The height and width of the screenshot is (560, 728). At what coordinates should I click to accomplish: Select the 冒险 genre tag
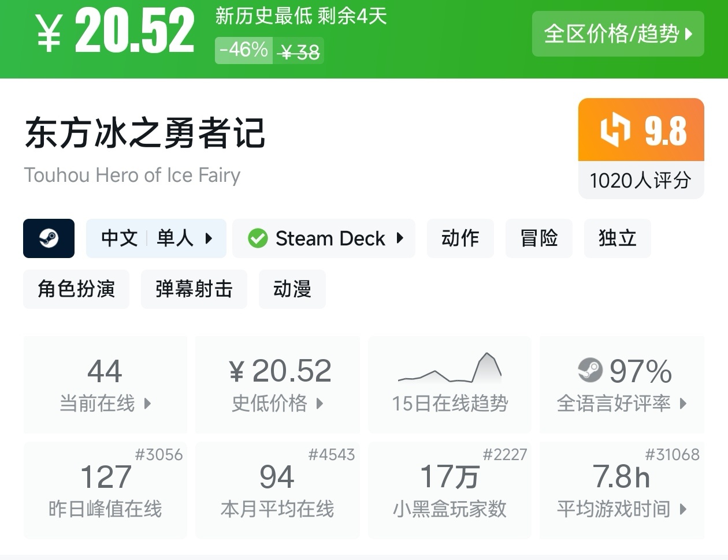coord(538,238)
